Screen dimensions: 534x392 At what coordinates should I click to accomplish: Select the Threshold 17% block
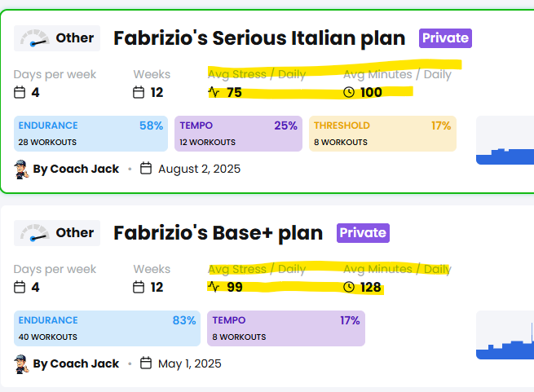(382, 134)
